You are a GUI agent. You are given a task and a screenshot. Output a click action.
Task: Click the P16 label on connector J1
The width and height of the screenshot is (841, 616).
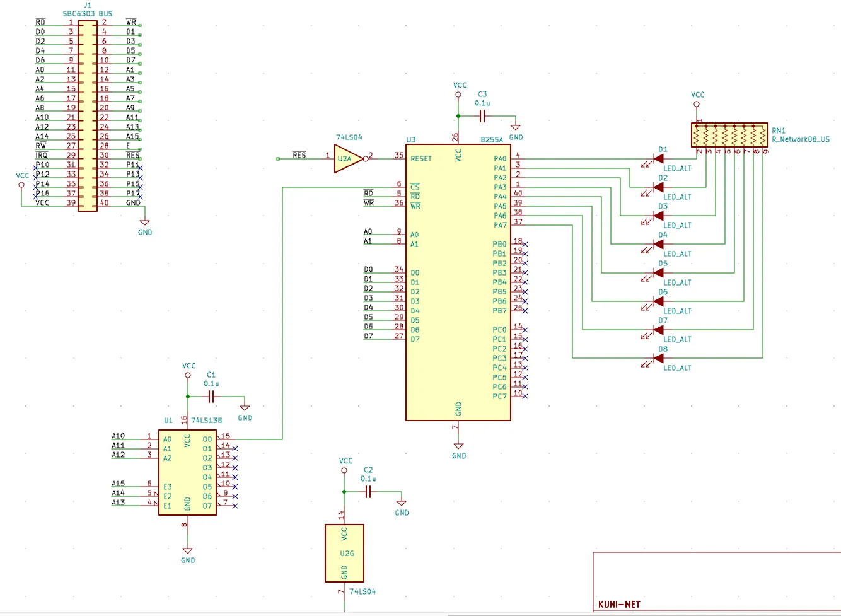(42, 194)
